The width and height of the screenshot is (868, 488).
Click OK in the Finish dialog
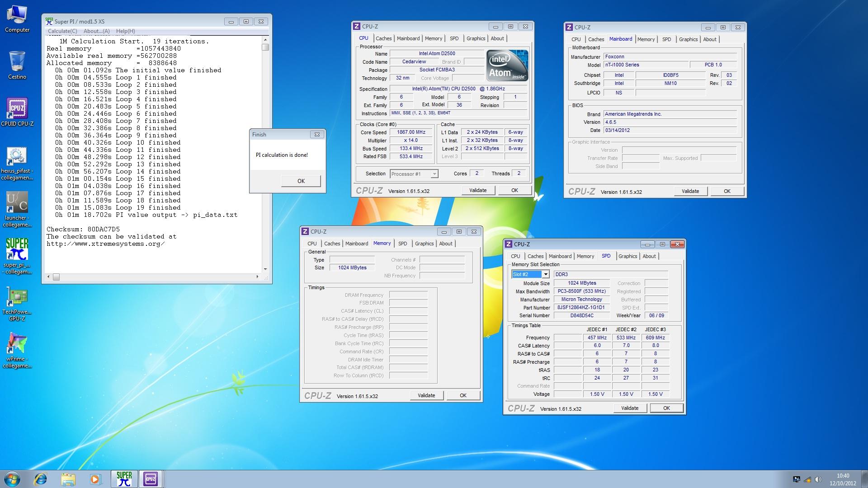301,181
